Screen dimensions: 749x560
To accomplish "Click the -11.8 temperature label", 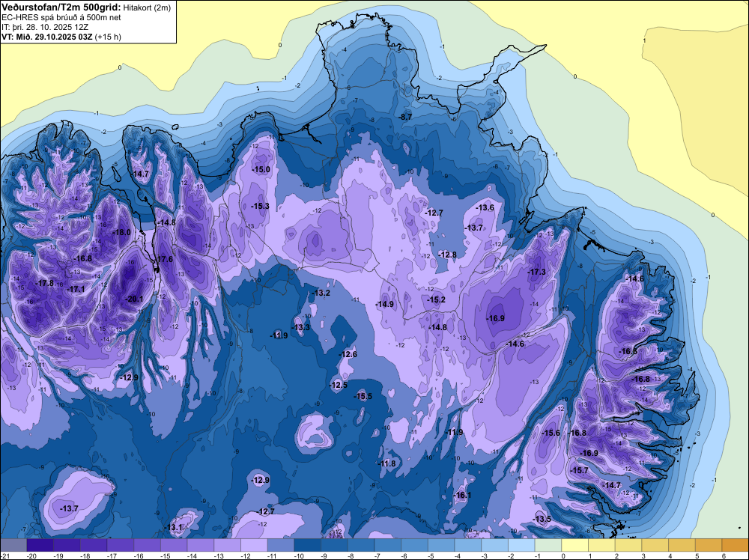I will (387, 463).
